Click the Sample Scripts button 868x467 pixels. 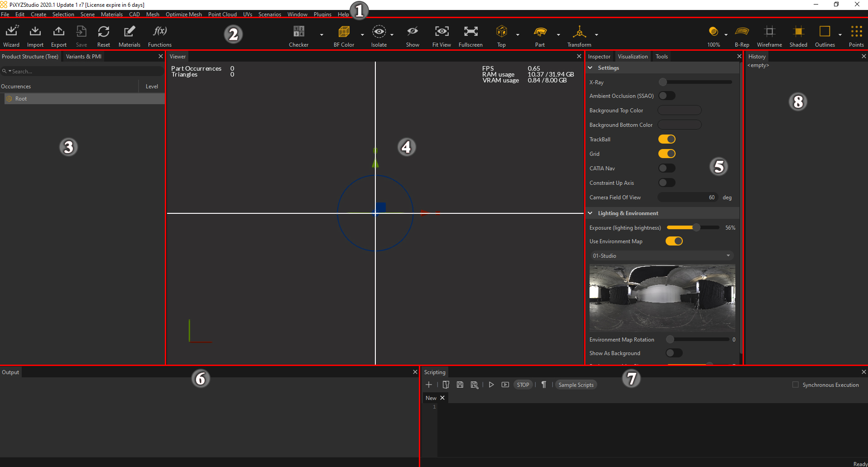[575, 385]
